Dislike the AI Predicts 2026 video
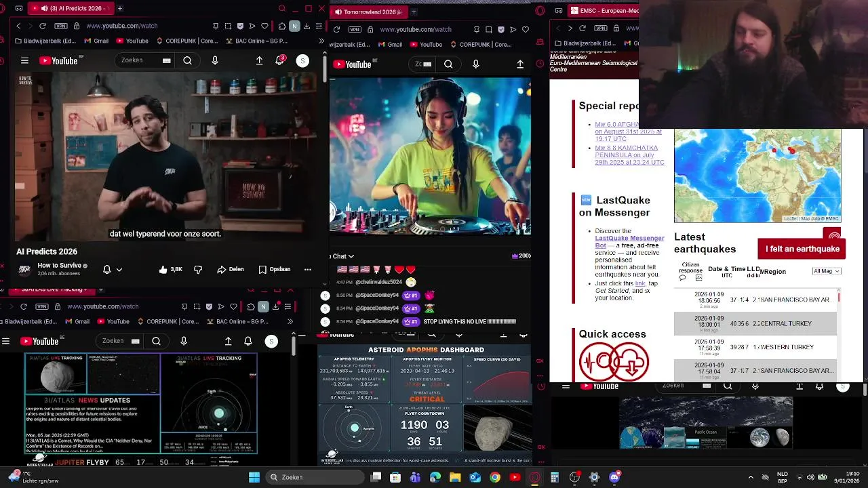868x488 pixels. tap(198, 269)
